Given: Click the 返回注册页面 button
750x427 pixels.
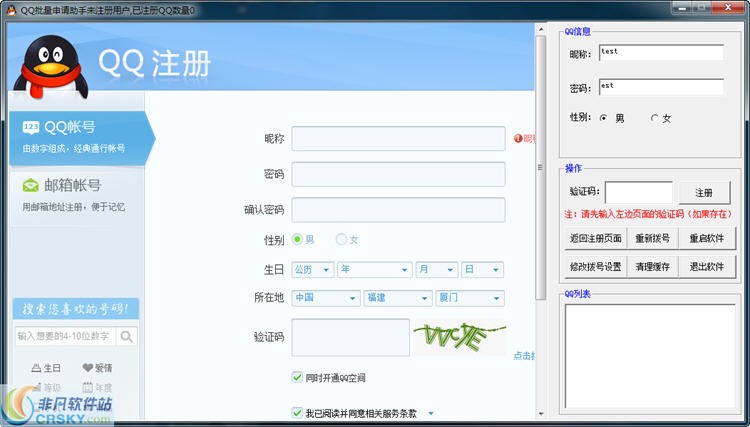Looking at the screenshot, I should point(596,238).
